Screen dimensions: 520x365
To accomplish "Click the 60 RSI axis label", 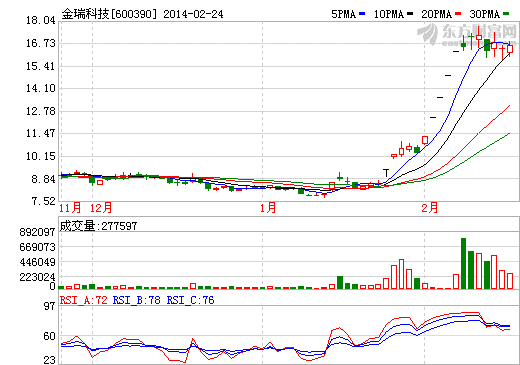I will [x=50, y=336].
